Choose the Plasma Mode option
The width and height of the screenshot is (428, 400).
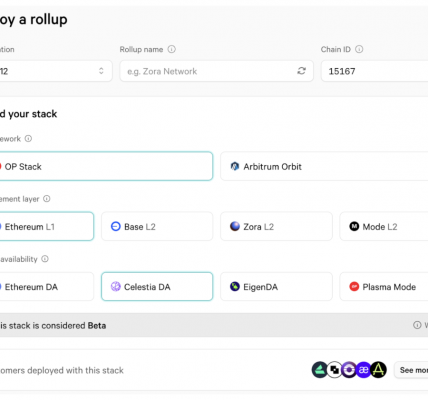click(x=384, y=286)
